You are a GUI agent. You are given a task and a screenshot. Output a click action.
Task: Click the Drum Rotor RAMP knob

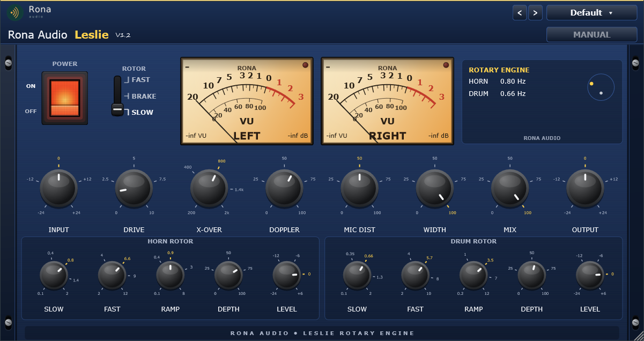point(473,276)
